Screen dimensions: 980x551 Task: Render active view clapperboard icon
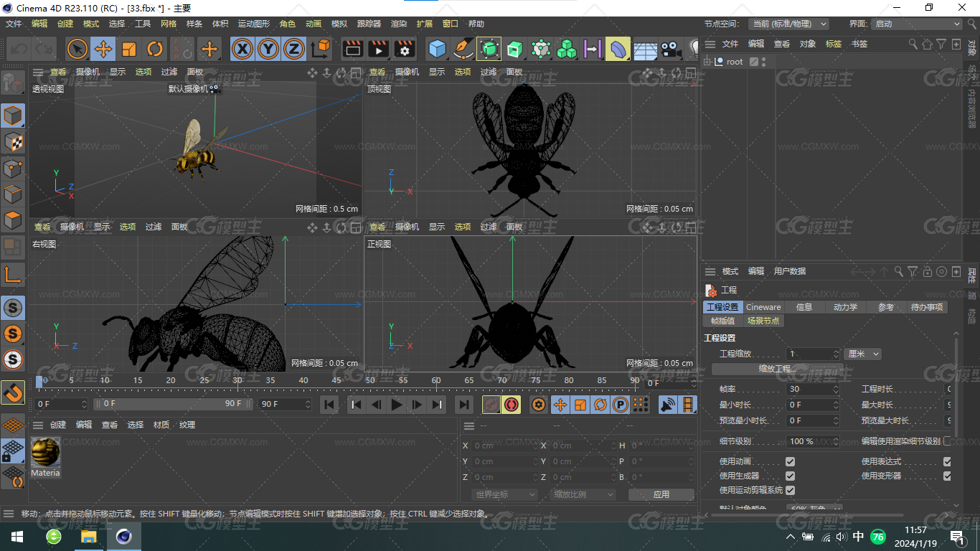point(352,50)
